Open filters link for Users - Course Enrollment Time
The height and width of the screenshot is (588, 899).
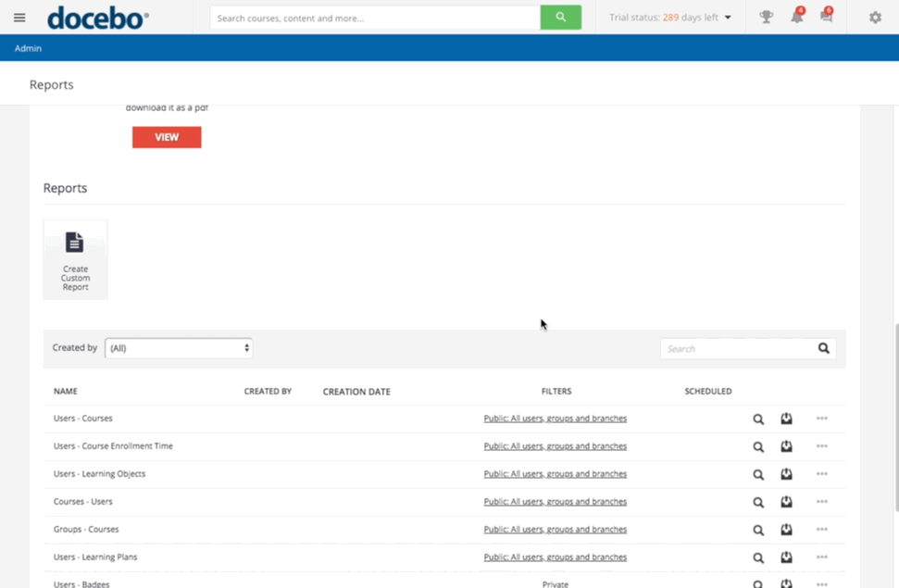[555, 446]
